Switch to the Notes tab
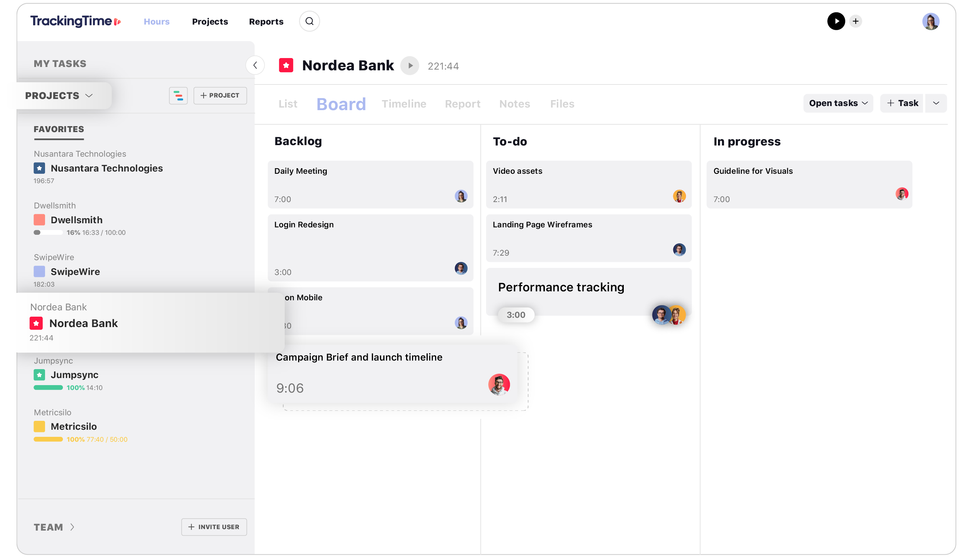This screenshot has height=560, width=961. [x=514, y=104]
